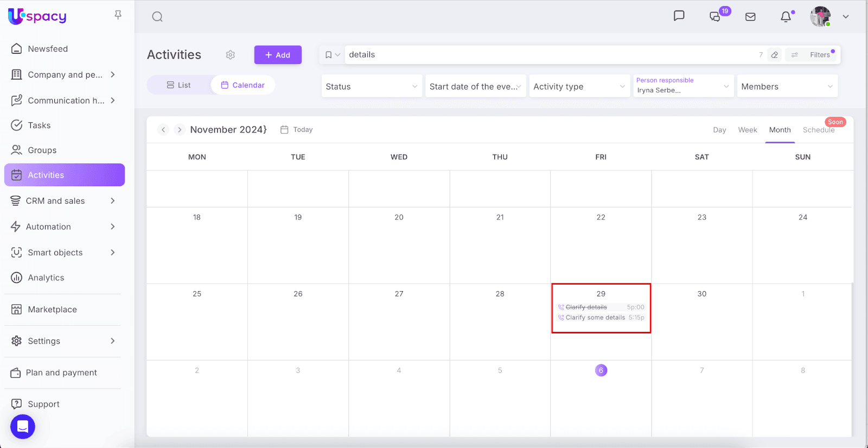
Task: Select the Week view tab
Action: pyautogui.click(x=747, y=130)
